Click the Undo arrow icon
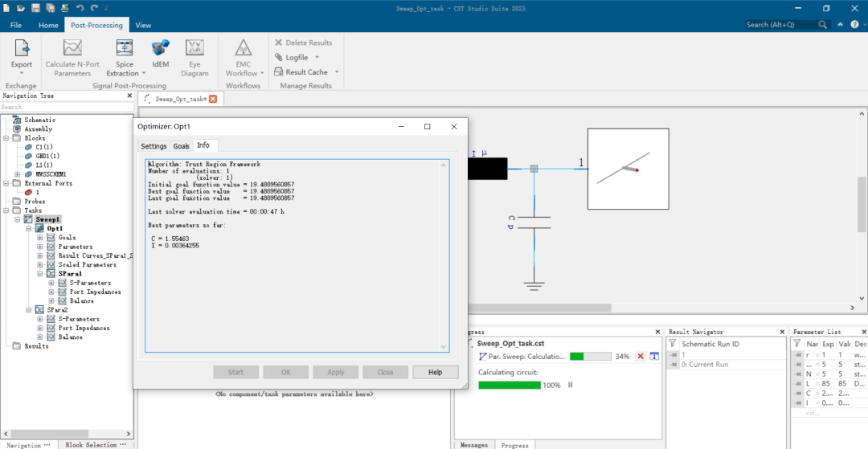 (80, 8)
